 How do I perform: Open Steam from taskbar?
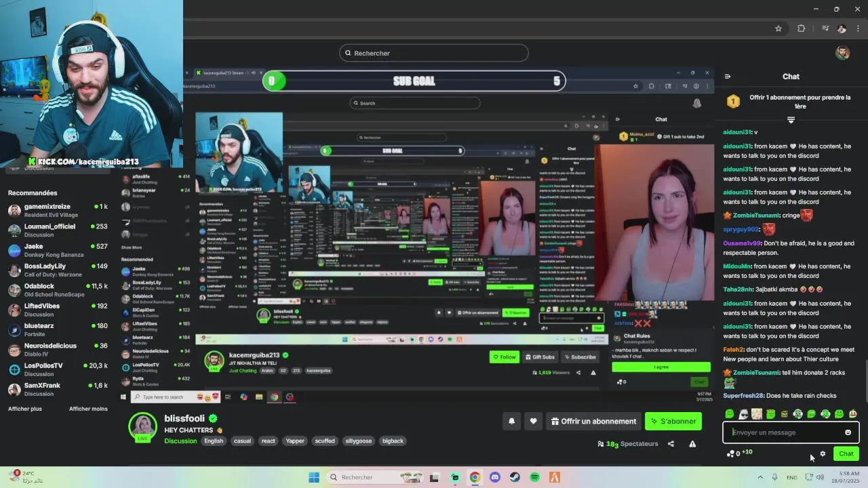pyautogui.click(x=515, y=477)
